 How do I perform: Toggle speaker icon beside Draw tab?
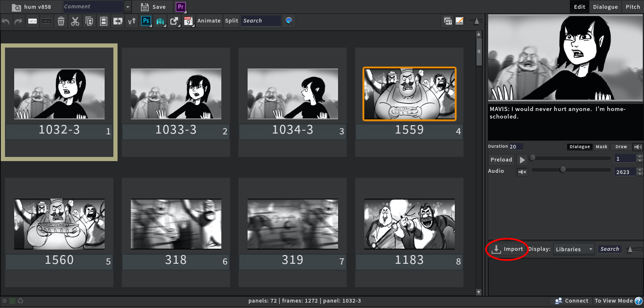pos(638,147)
